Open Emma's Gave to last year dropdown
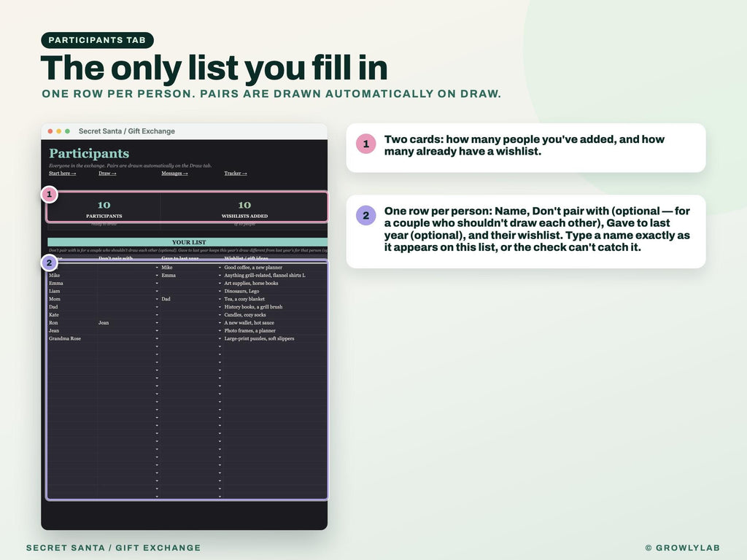 click(220, 284)
